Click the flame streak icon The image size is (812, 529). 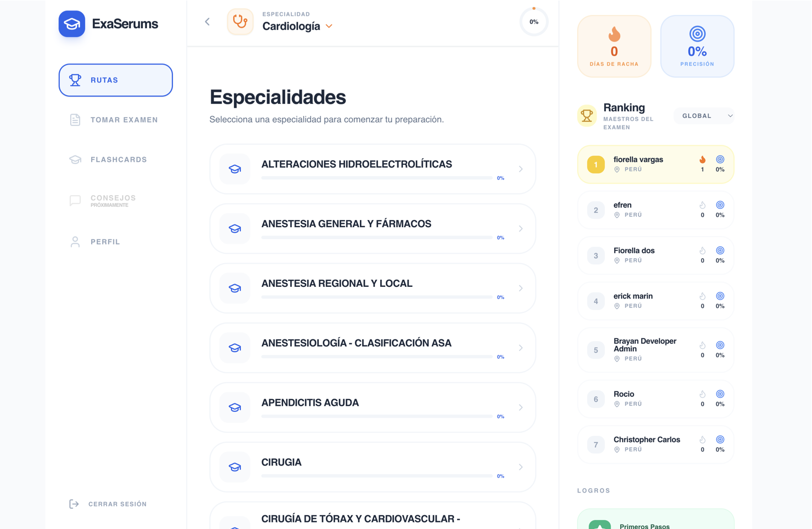pyautogui.click(x=614, y=34)
